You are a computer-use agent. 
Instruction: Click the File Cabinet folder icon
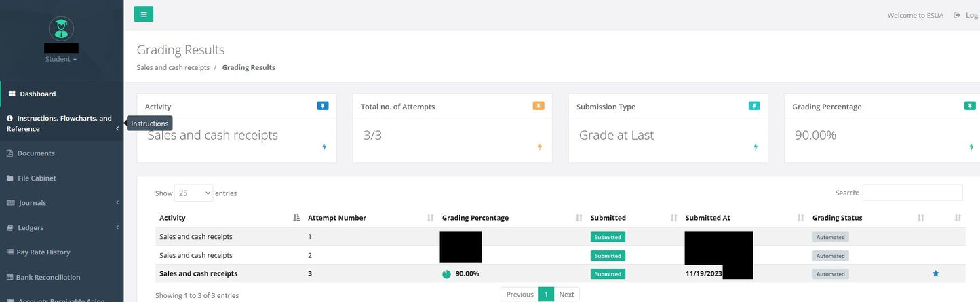coord(10,178)
